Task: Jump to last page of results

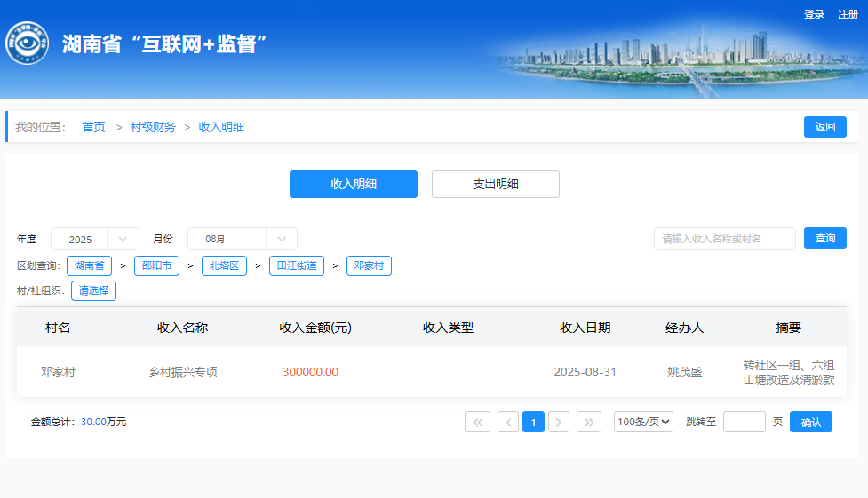Action: (x=589, y=422)
